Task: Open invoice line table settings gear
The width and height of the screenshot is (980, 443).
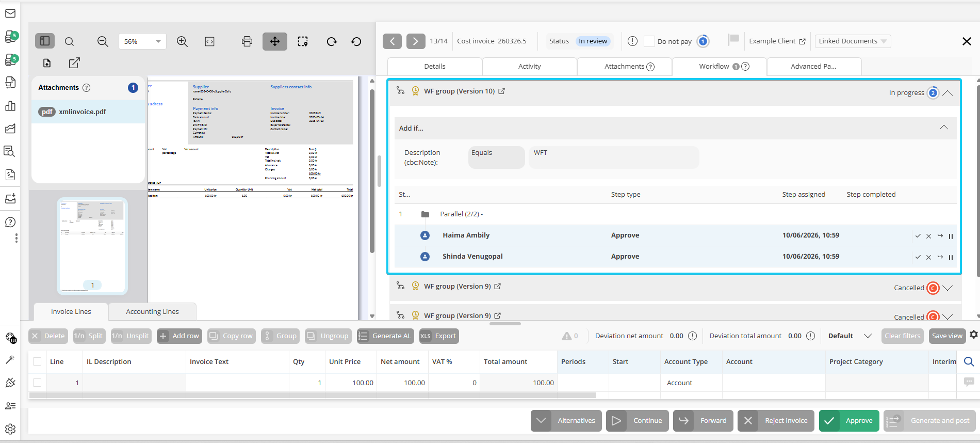Action: pyautogui.click(x=973, y=335)
